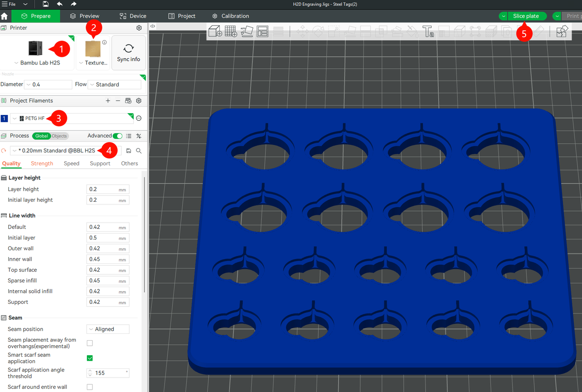Open the Support settings tab

coord(100,164)
